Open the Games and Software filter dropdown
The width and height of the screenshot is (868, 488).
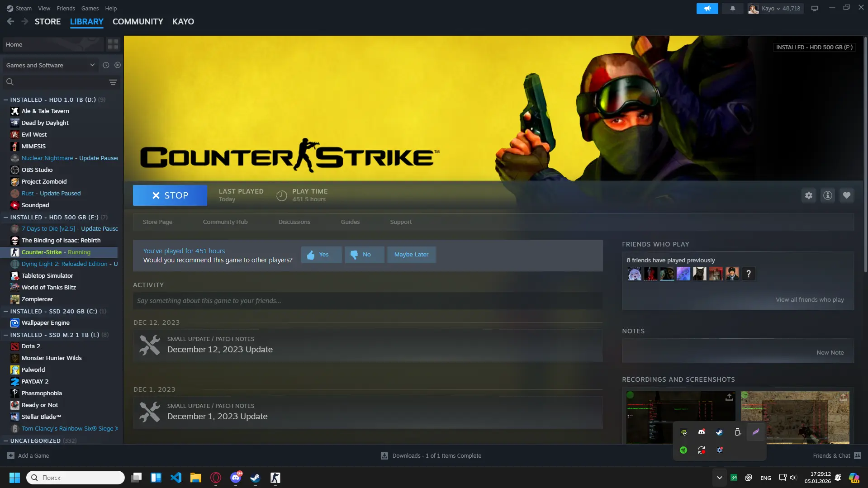[x=50, y=65]
